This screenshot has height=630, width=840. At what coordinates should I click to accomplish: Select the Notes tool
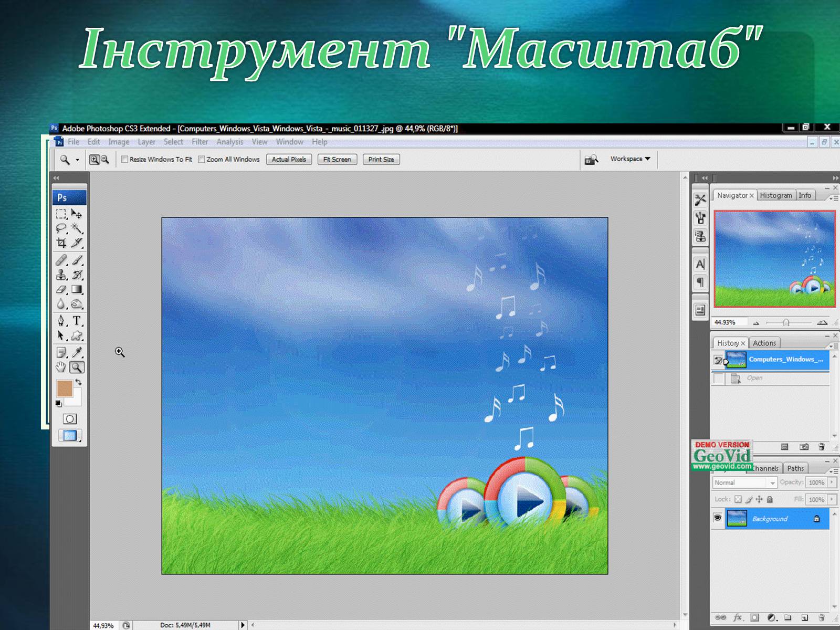[61, 352]
